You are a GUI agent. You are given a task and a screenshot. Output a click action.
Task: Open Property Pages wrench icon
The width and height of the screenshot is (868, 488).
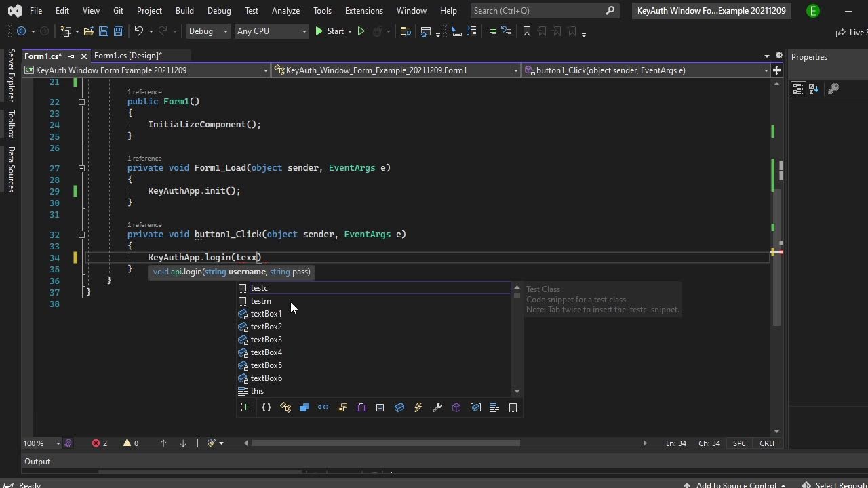pyautogui.click(x=833, y=89)
